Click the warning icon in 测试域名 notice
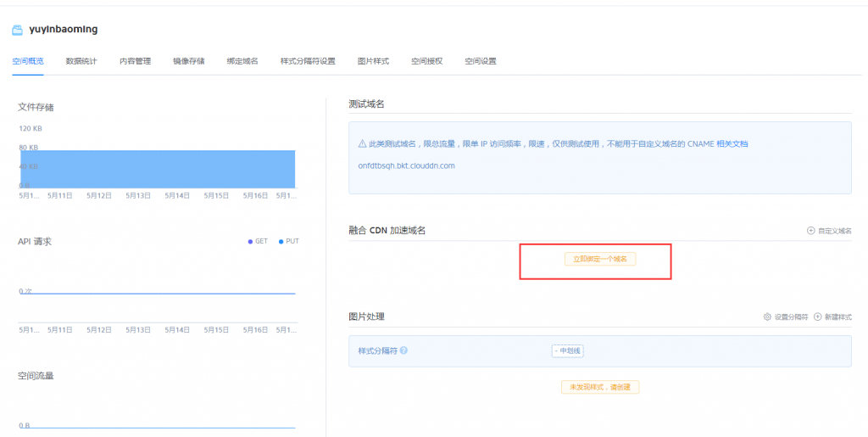The width and height of the screenshot is (868, 437). (362, 144)
